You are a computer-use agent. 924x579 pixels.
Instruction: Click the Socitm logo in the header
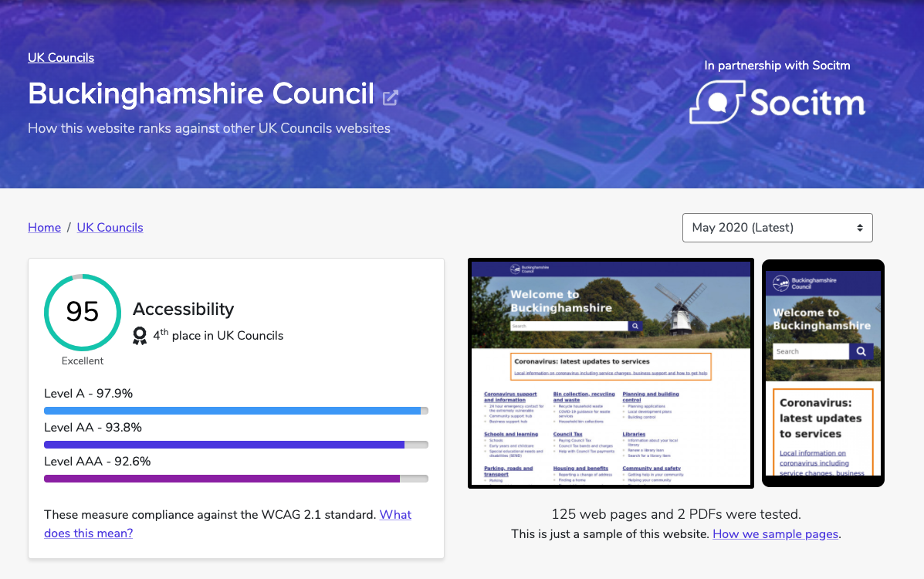(777, 103)
